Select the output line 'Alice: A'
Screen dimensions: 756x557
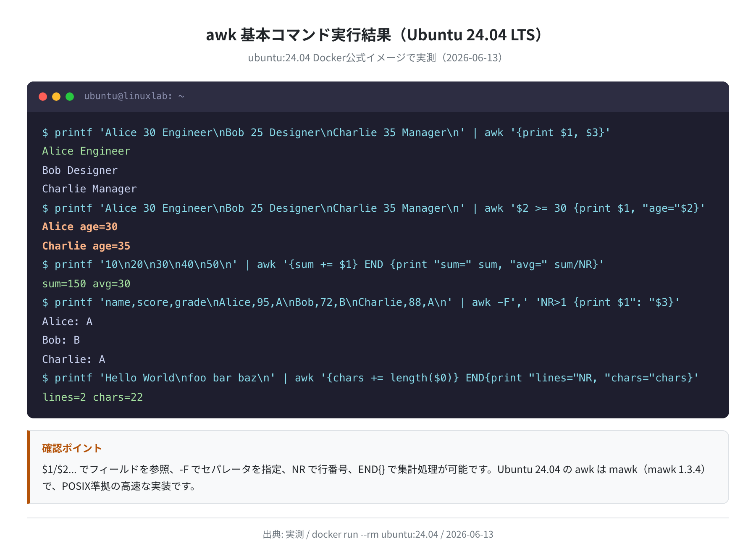(x=67, y=321)
